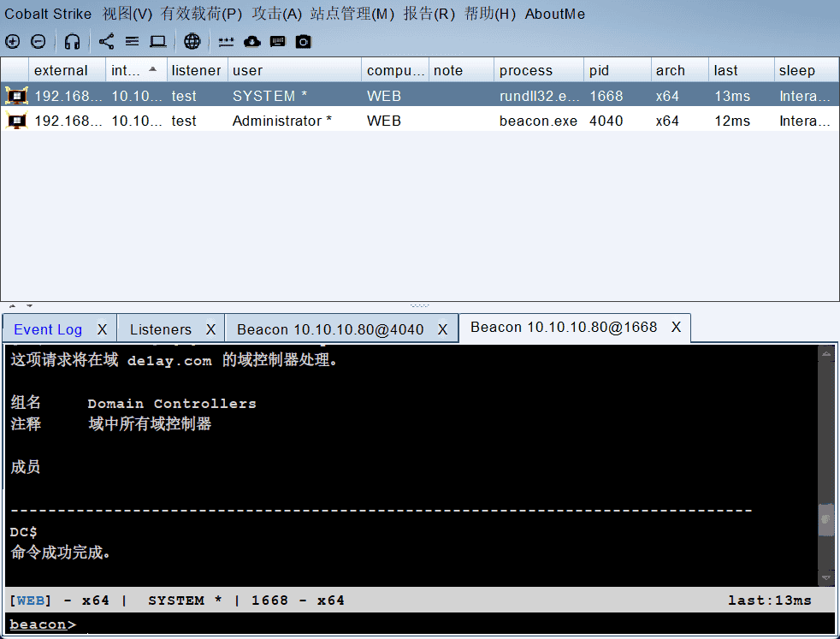Close the Beacon 10.10.10.80@4040 tab
The height and width of the screenshot is (639, 840).
[443, 329]
